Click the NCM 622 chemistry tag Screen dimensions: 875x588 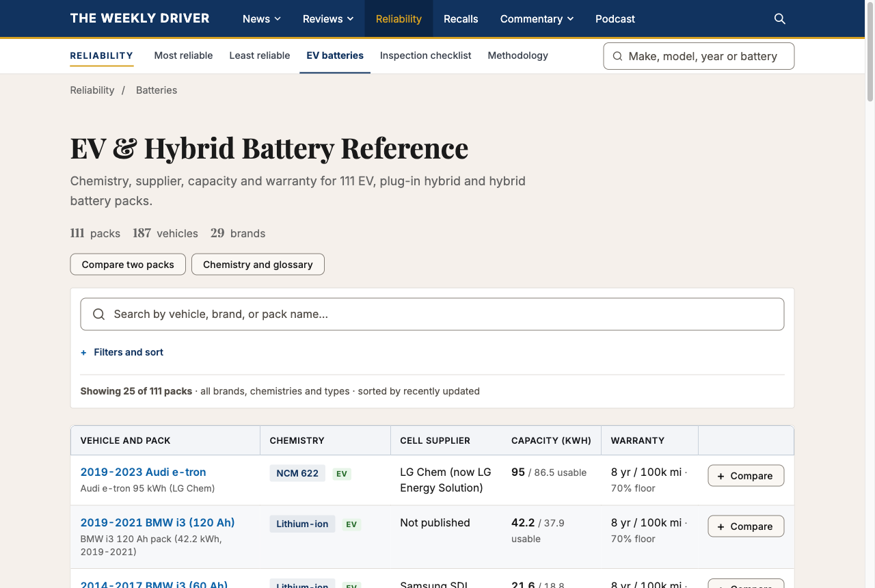point(297,473)
